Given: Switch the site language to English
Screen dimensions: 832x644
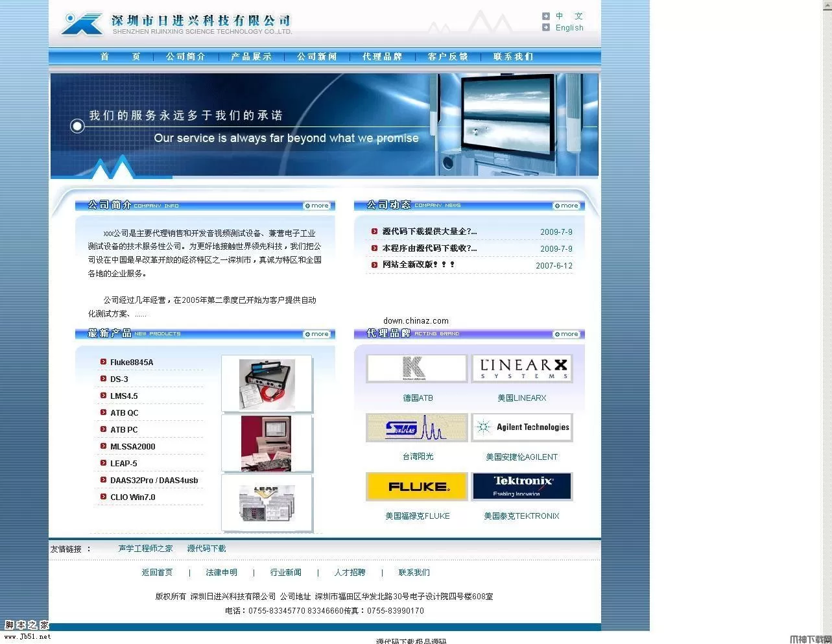Looking at the screenshot, I should pos(569,27).
